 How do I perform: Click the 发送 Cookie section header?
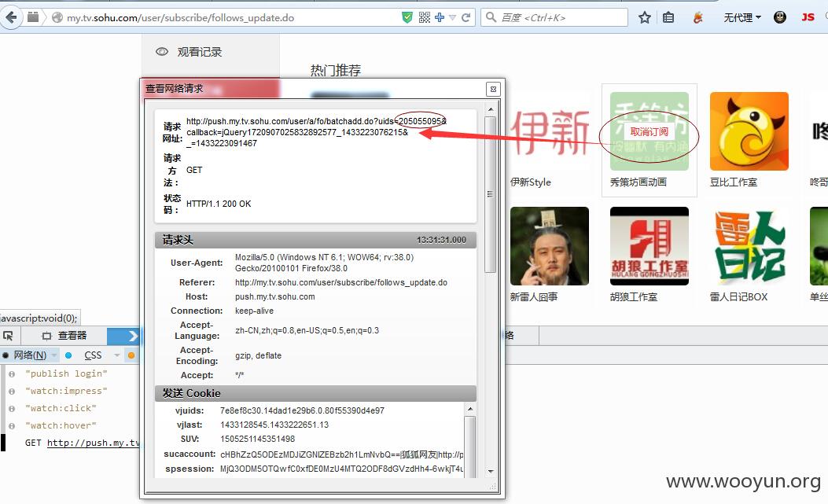click(315, 393)
